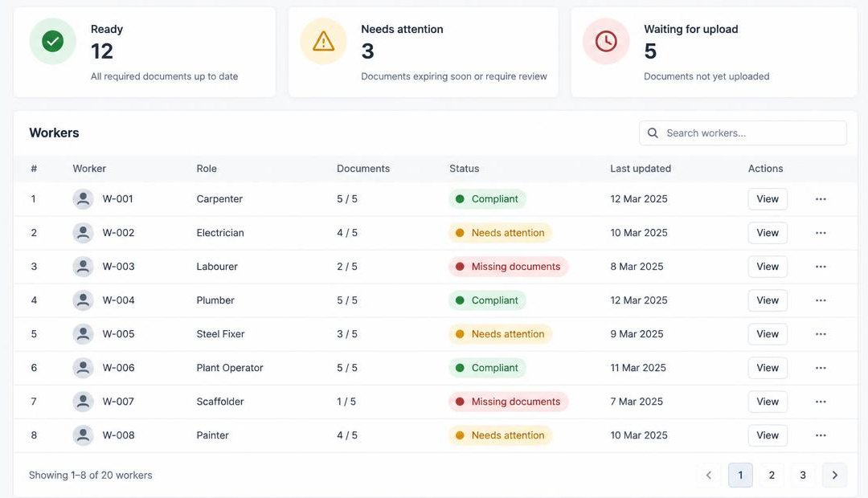Click Needs attention badge for W-008
This screenshot has width=868, height=498.
501,435
